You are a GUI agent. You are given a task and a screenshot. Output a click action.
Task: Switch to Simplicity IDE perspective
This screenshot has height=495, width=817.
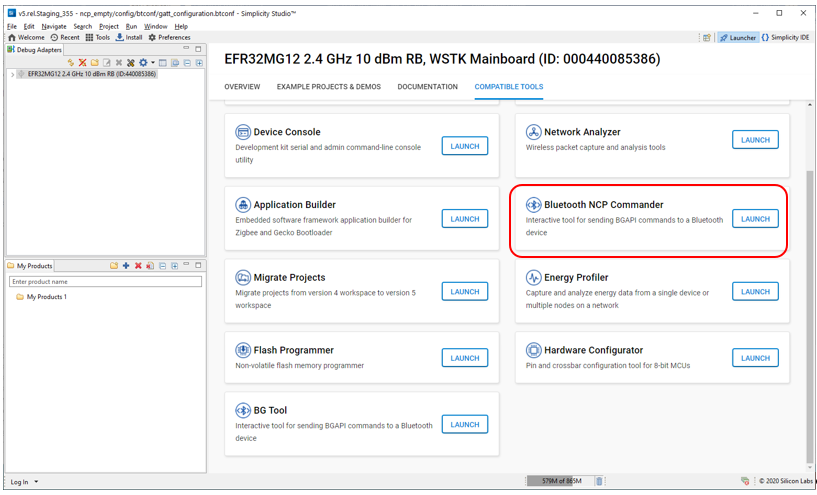pyautogui.click(x=786, y=38)
